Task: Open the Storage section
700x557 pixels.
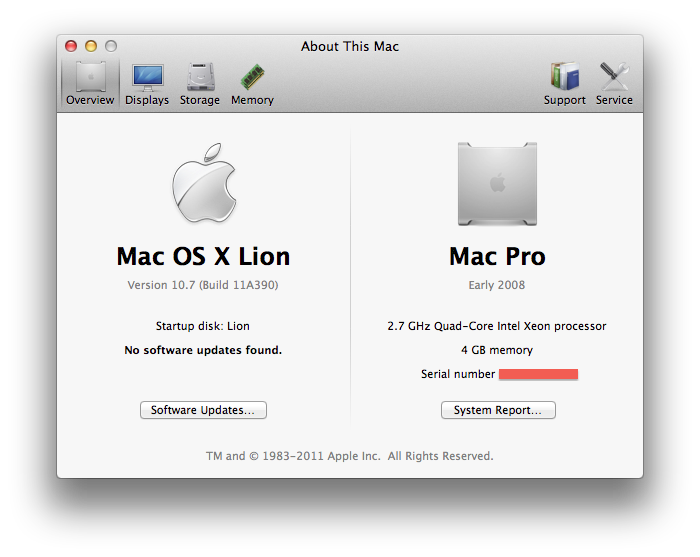Action: tap(200, 84)
